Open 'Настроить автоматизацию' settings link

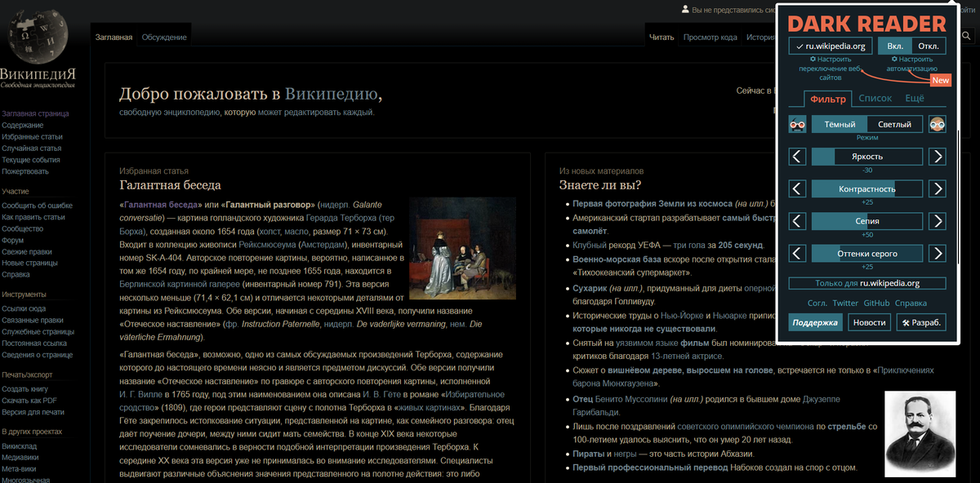click(913, 64)
